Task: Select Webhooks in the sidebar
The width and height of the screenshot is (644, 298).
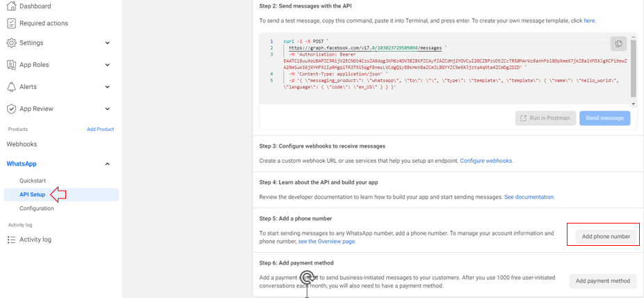Action: pos(22,144)
